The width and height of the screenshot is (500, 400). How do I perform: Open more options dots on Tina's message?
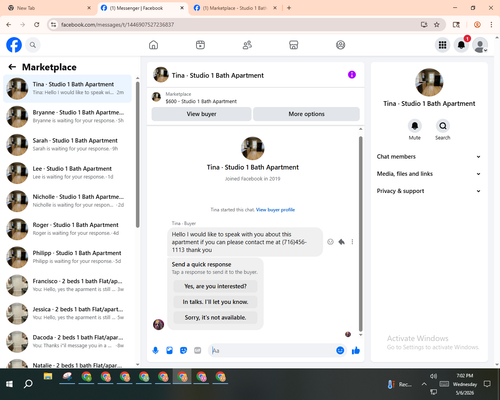352,242
